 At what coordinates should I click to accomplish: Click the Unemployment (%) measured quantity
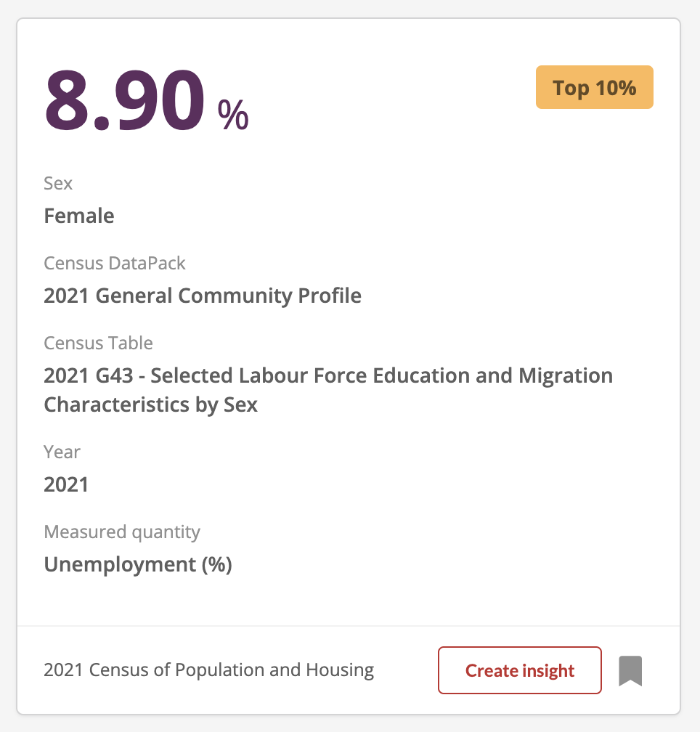[x=138, y=564]
